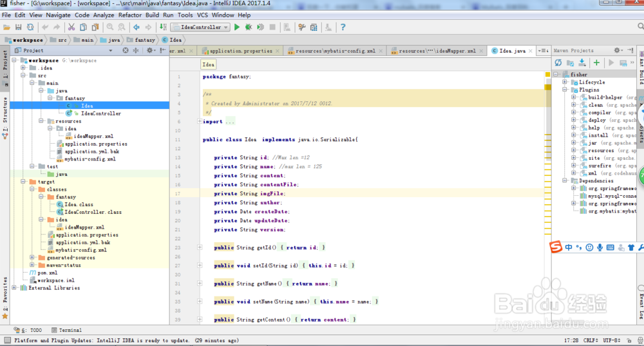Close the Idea.java editor tab

point(531,51)
